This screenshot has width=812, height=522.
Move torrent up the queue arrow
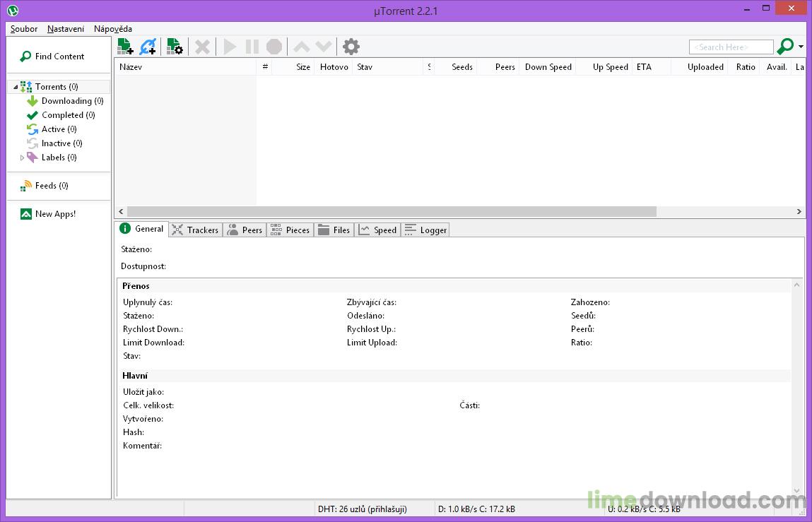pyautogui.click(x=301, y=47)
